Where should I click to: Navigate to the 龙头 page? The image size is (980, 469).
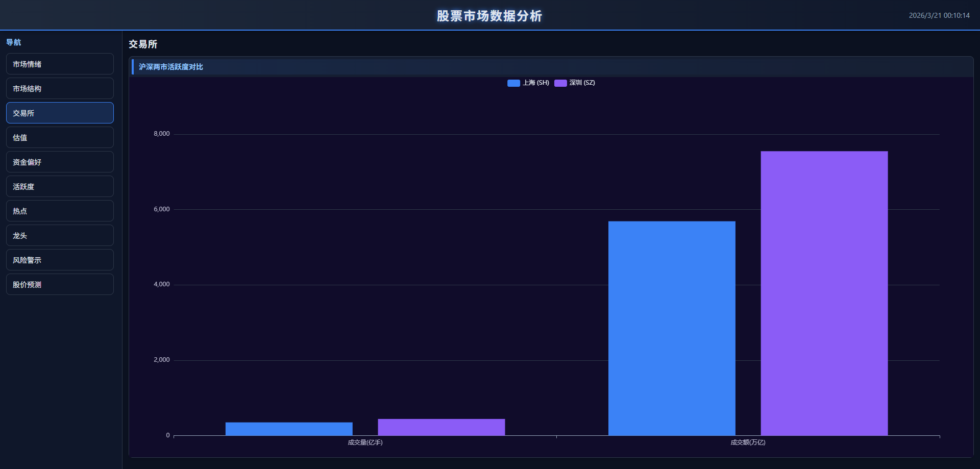click(x=60, y=236)
